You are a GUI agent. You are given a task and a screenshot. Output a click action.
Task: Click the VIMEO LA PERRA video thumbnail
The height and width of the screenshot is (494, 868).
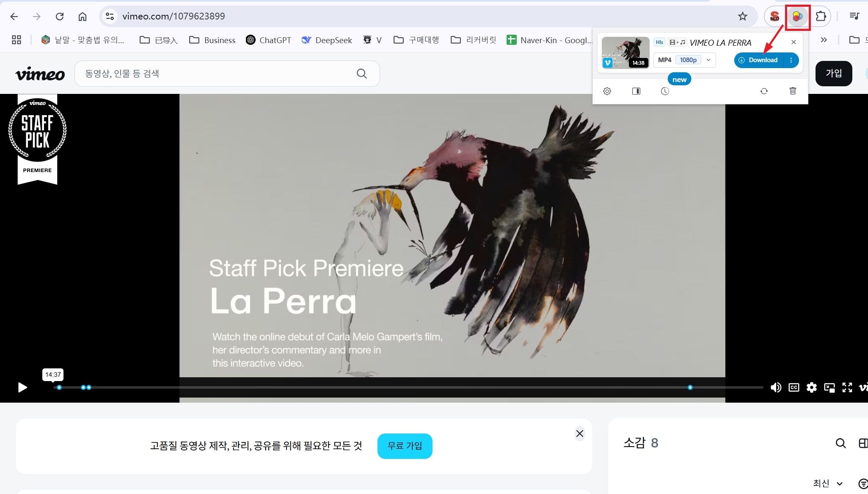[626, 52]
